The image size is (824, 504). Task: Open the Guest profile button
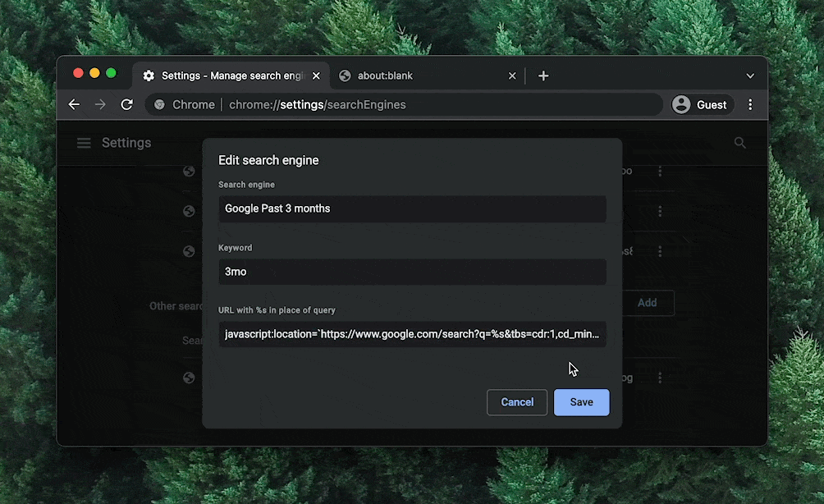point(702,104)
